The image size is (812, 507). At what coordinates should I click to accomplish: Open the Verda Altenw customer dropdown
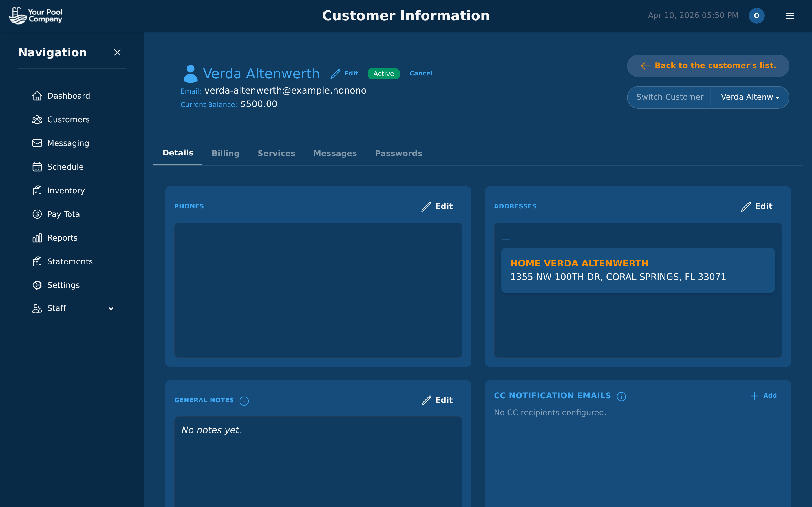click(750, 97)
